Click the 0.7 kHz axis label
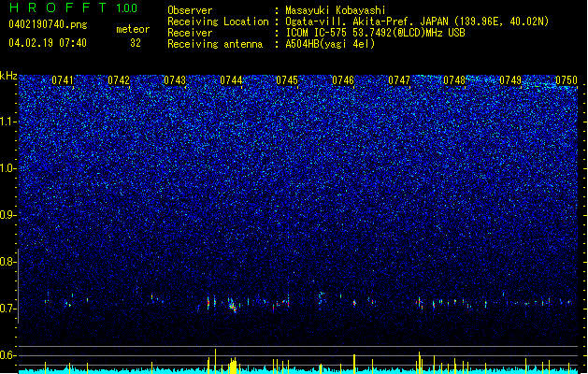The image size is (588, 374). pos(8,309)
